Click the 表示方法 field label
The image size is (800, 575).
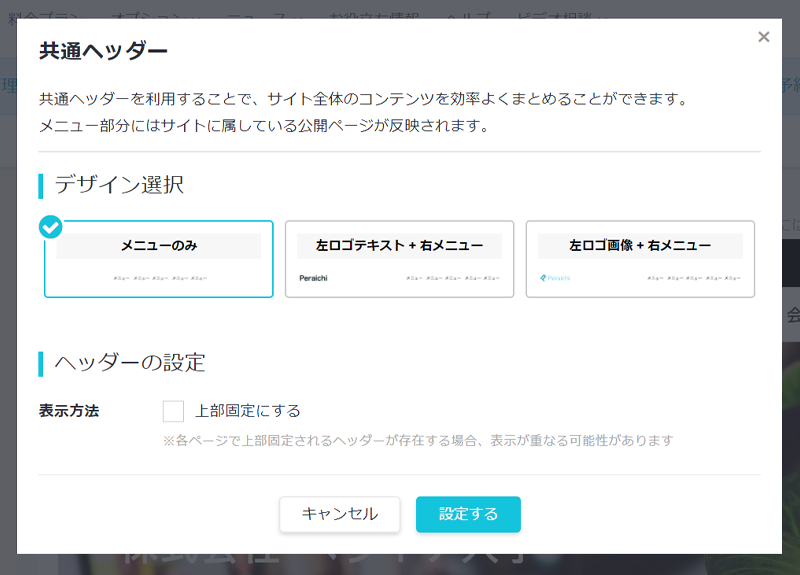69,411
